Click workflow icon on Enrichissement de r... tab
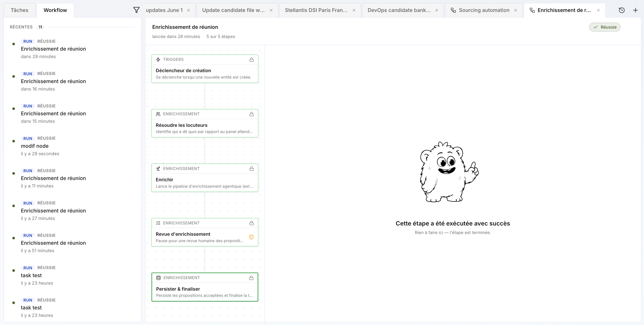The image size is (644, 325). (532, 10)
